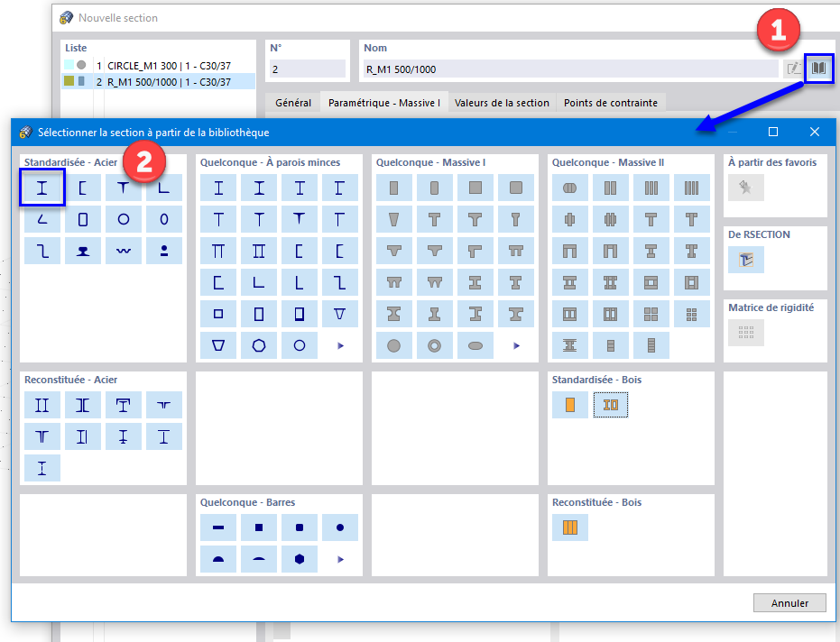Switch to Général tab
Image resolution: width=840 pixels, height=642 pixels.
click(293, 103)
